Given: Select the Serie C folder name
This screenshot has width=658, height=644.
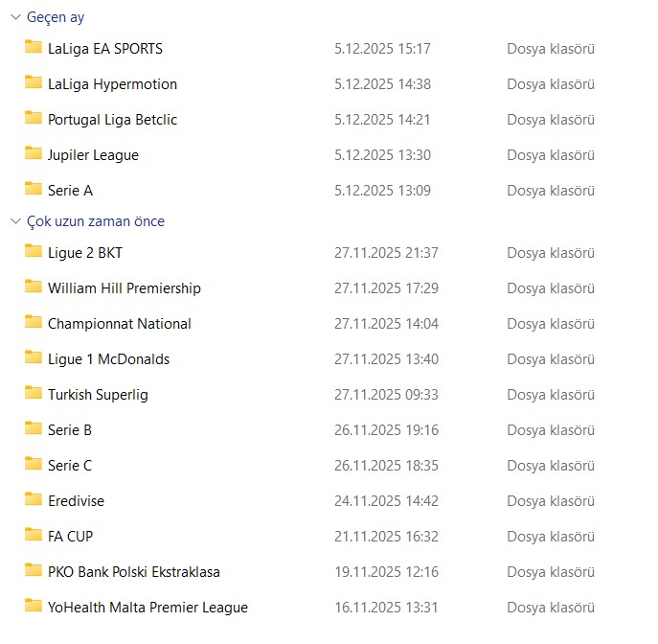Looking at the screenshot, I should point(70,466).
